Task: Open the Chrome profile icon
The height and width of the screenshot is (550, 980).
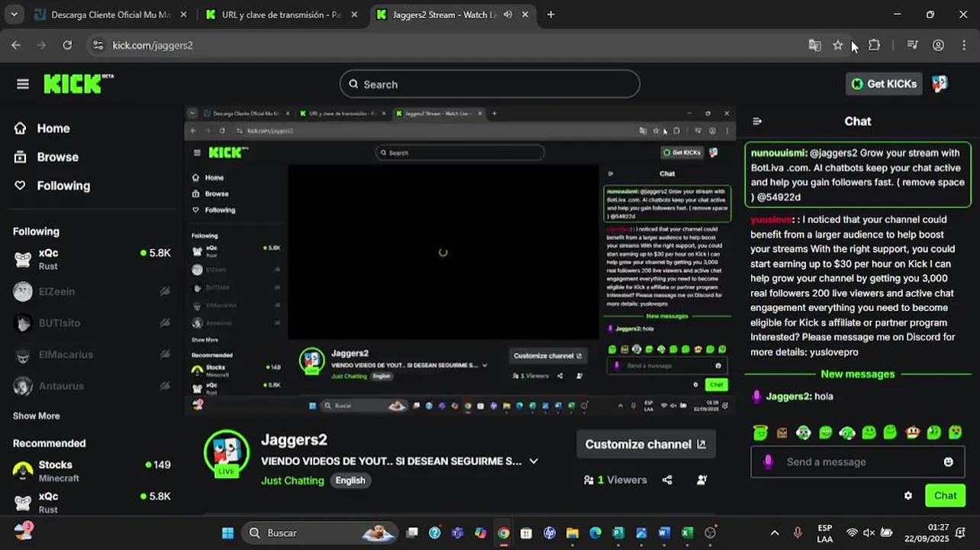Action: 939,45
